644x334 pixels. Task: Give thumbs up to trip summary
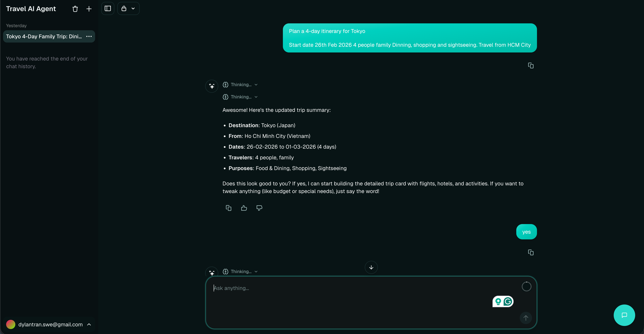244,208
